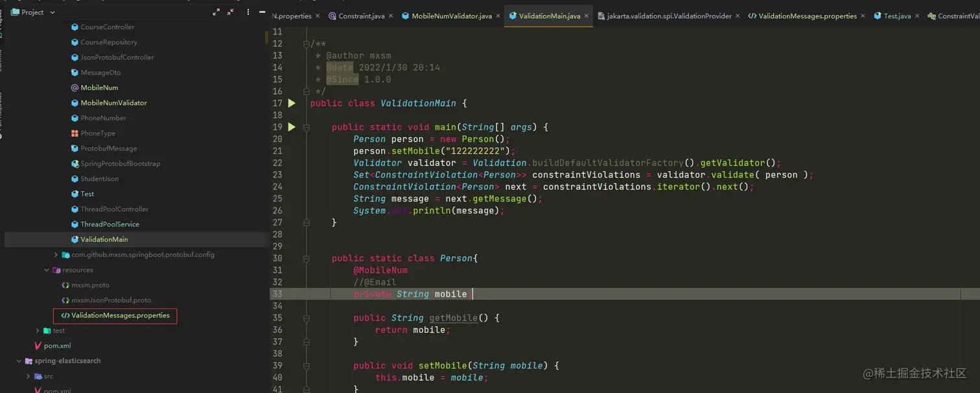Screen dimensions: 980x393
Task: Select ValidationMain in project tree
Action: (x=104, y=239)
